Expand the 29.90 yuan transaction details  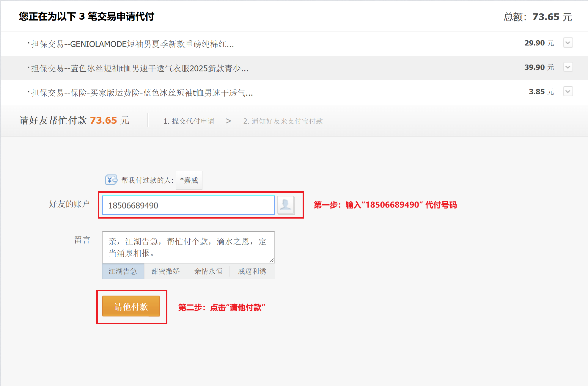[x=567, y=43]
